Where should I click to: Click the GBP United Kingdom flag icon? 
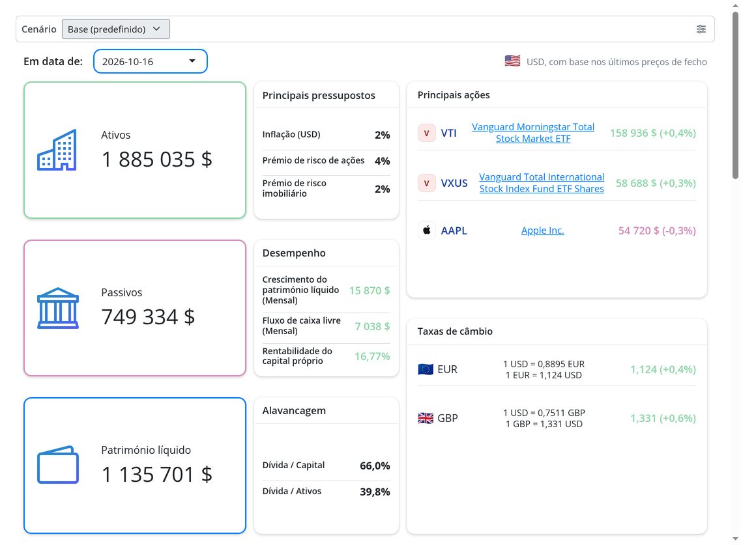(x=425, y=418)
